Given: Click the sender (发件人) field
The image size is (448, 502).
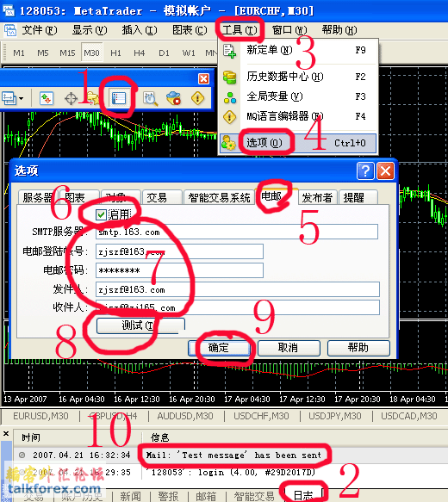Looking at the screenshot, I should [238, 289].
